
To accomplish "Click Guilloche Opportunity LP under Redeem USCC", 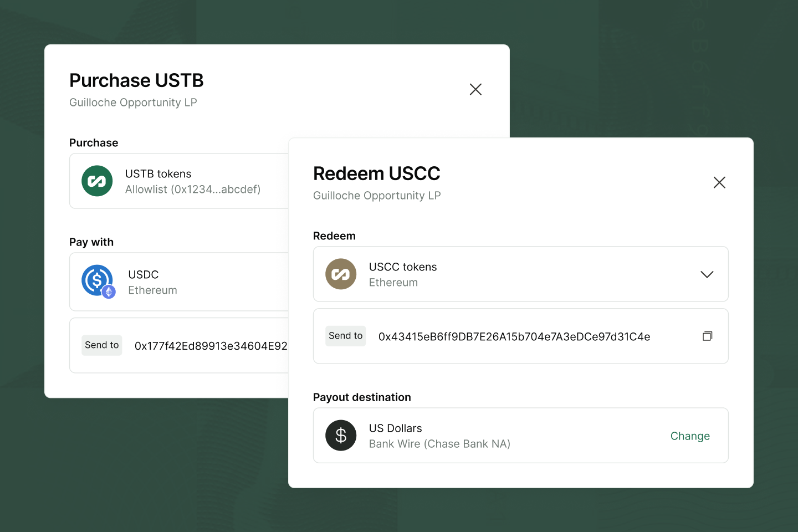I will 377,196.
